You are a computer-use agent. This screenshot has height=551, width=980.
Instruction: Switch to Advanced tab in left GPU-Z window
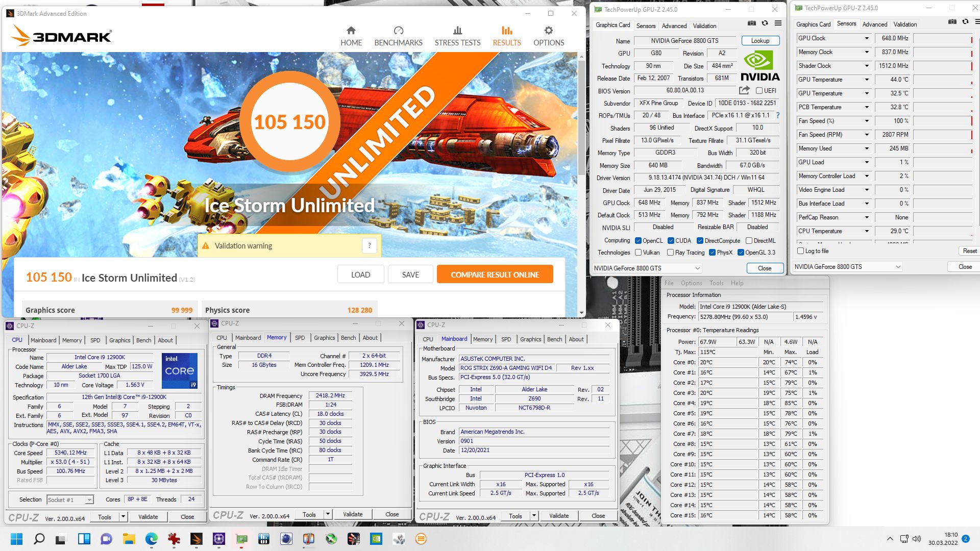click(674, 26)
